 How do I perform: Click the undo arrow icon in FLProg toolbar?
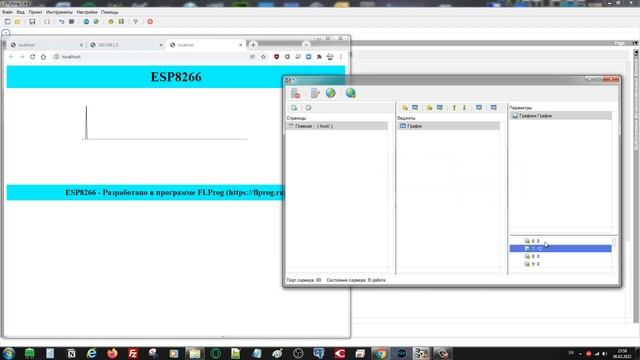click(x=62, y=22)
